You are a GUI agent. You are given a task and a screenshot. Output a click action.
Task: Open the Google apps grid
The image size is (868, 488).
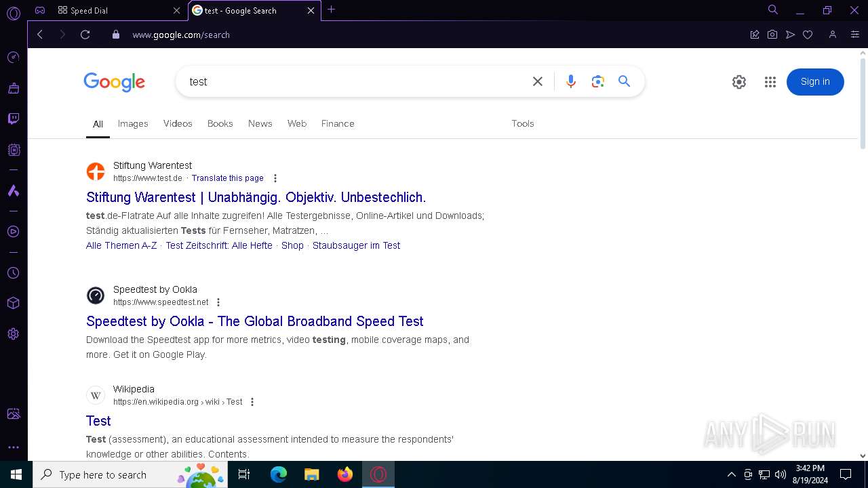pos(770,82)
